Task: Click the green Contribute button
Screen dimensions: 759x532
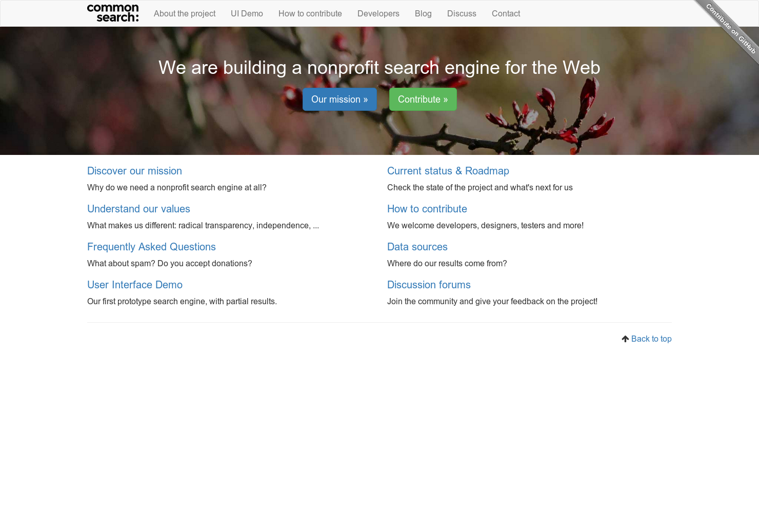Action: (423, 99)
